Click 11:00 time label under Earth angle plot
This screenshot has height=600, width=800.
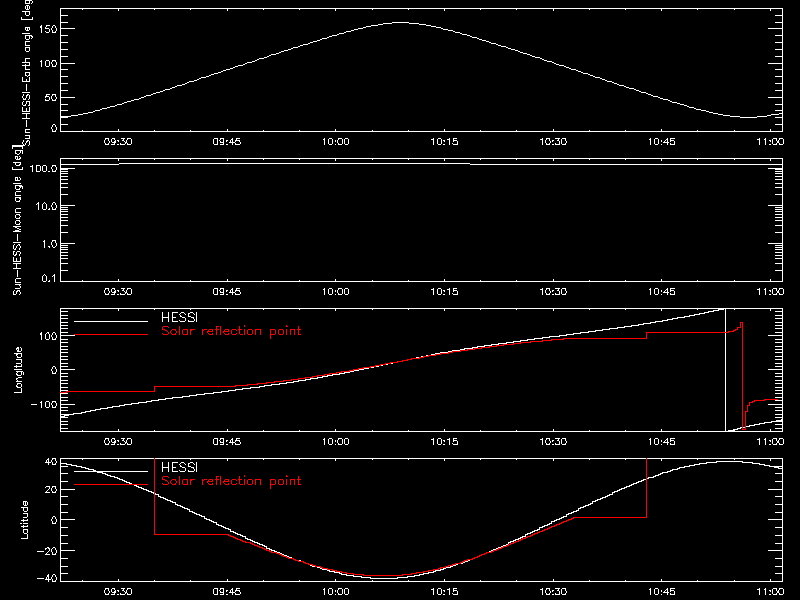(770, 141)
